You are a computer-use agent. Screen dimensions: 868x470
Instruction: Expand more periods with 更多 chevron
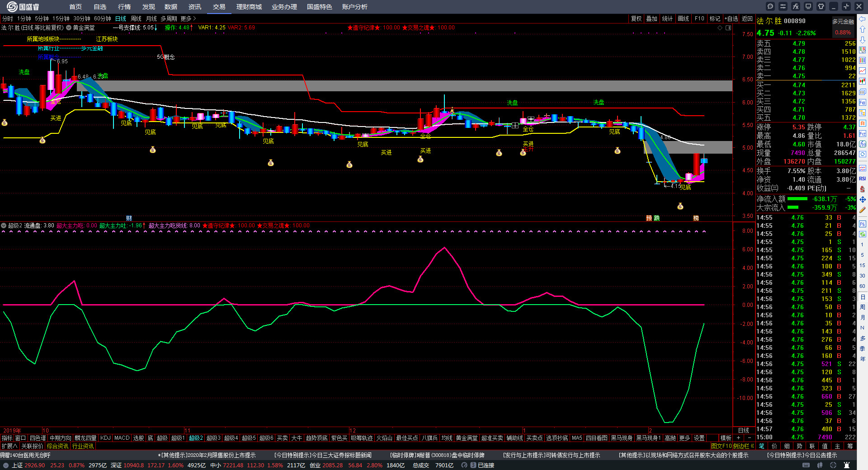click(188, 19)
